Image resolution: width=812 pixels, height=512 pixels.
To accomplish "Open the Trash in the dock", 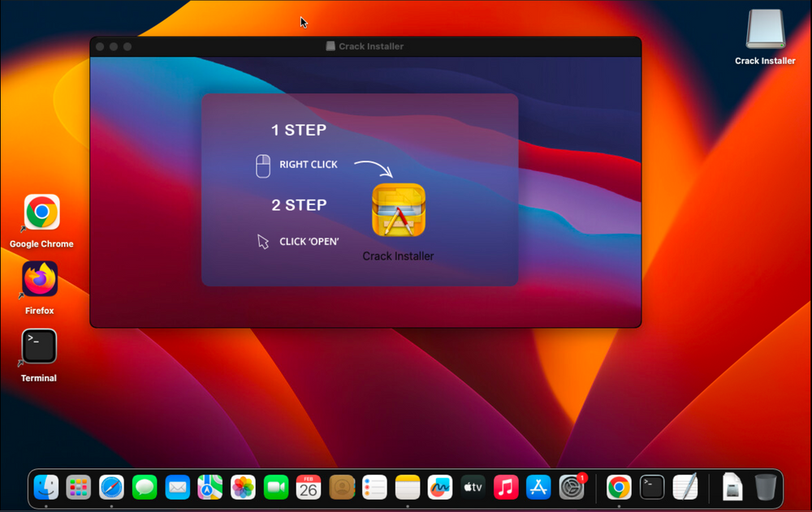I will coord(765,487).
